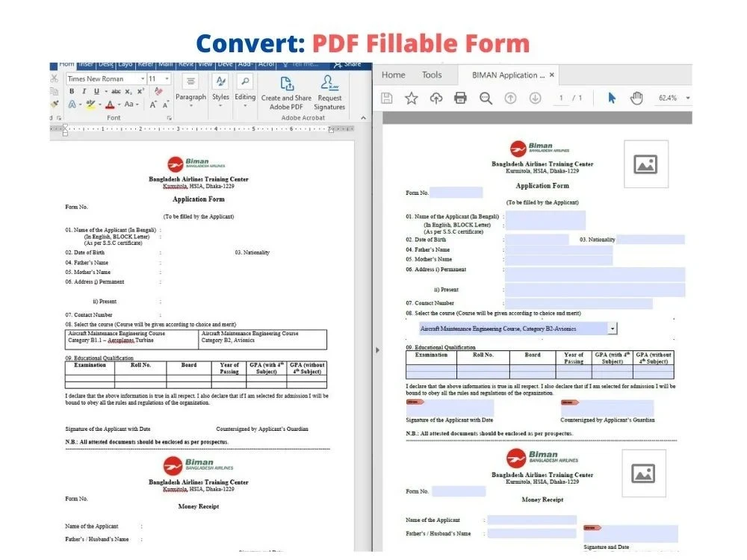The image size is (747, 560).
Task: Click the star bookmark icon in Acrobat
Action: coord(411,98)
